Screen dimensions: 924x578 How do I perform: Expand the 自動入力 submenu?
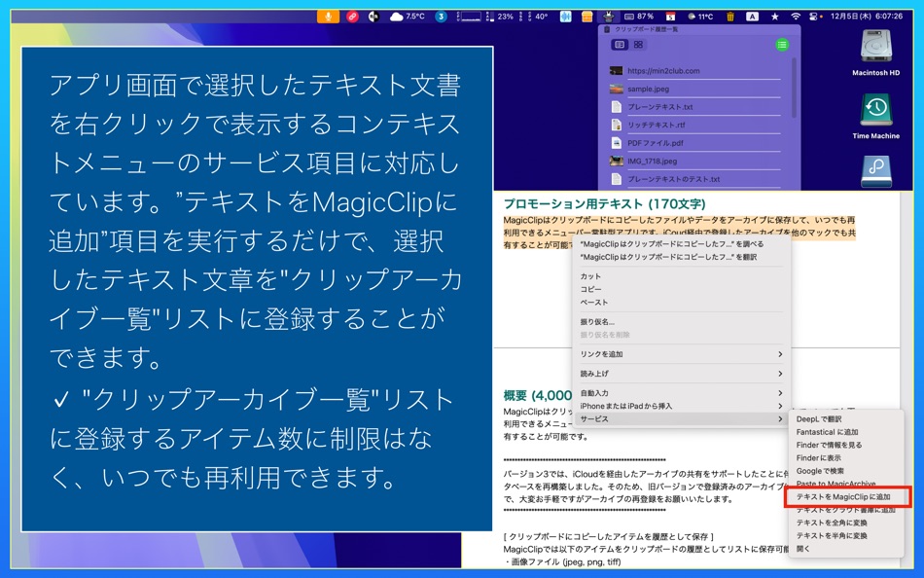[681, 393]
